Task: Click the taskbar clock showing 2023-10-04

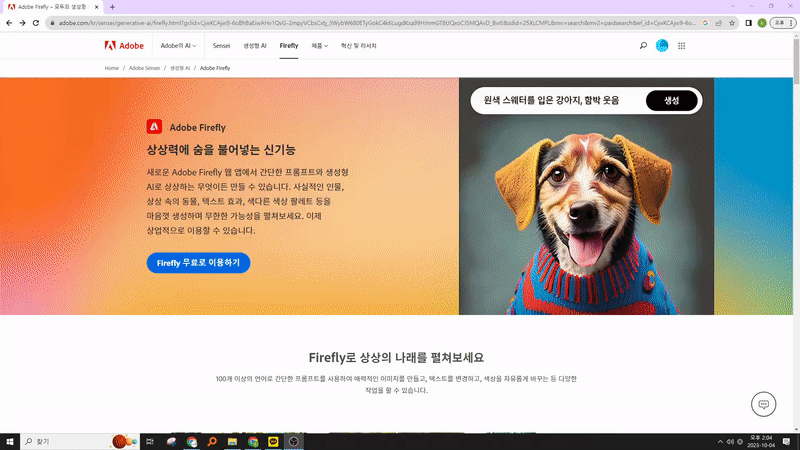Action: (x=761, y=441)
